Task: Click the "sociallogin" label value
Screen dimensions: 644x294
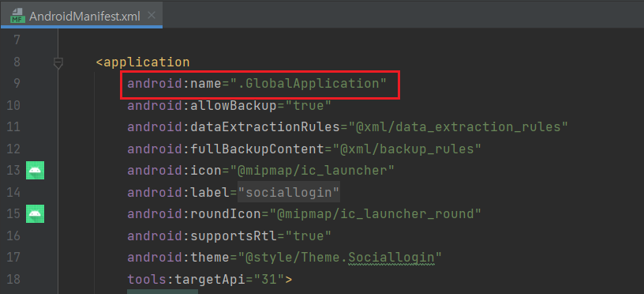Action: click(289, 192)
